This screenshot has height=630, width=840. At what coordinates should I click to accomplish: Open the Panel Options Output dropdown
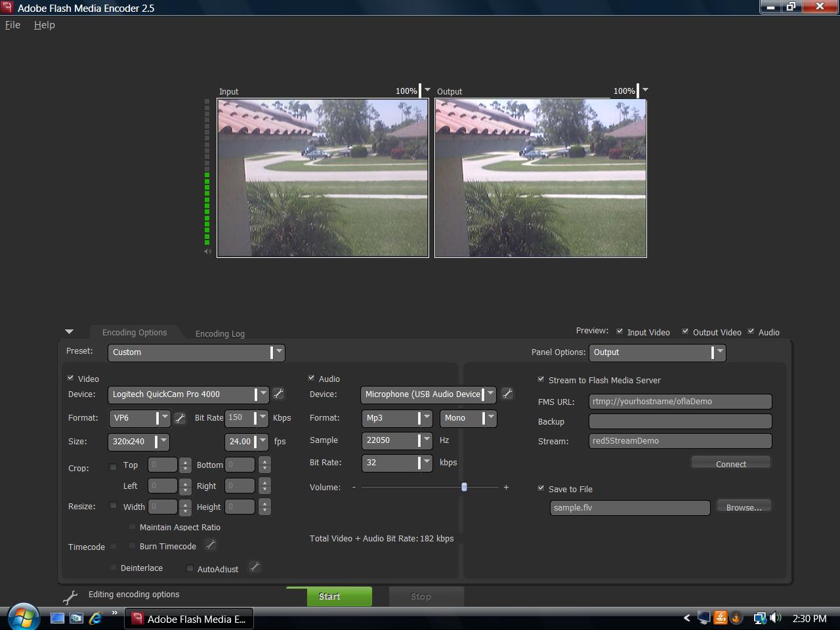(x=657, y=352)
